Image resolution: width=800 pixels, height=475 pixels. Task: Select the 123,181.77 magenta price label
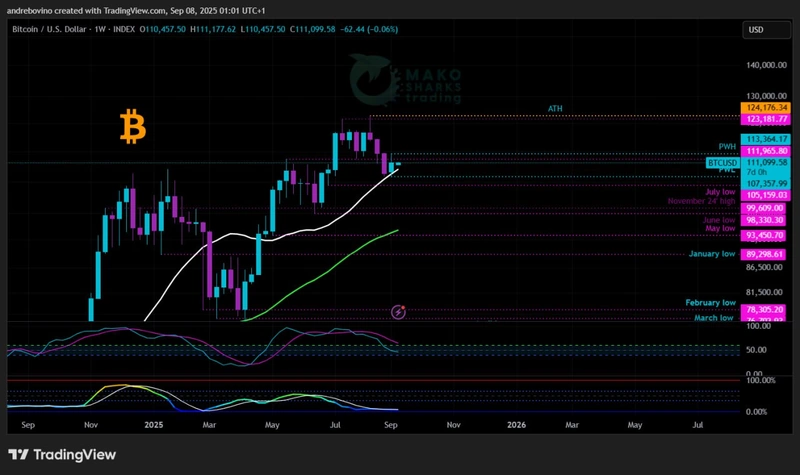[x=765, y=119]
